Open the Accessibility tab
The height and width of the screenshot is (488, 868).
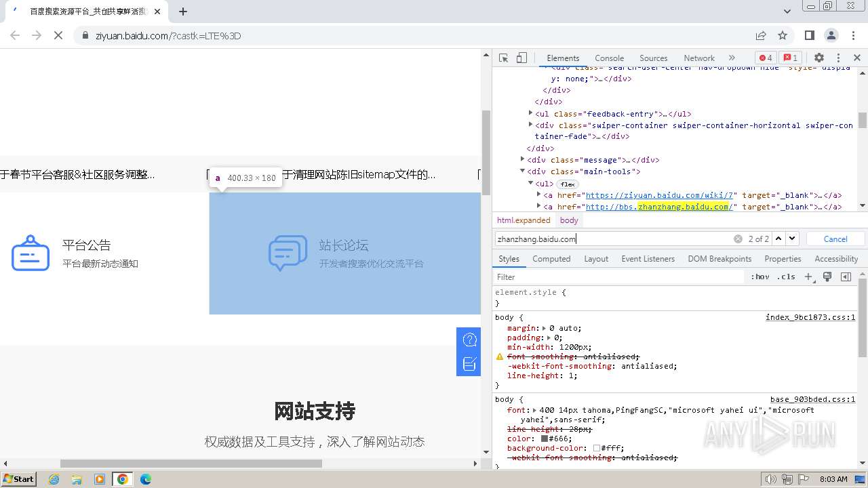click(836, 259)
